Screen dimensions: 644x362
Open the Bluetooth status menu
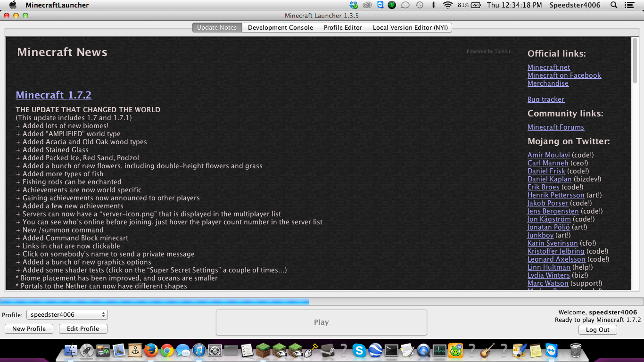pyautogui.click(x=434, y=5)
